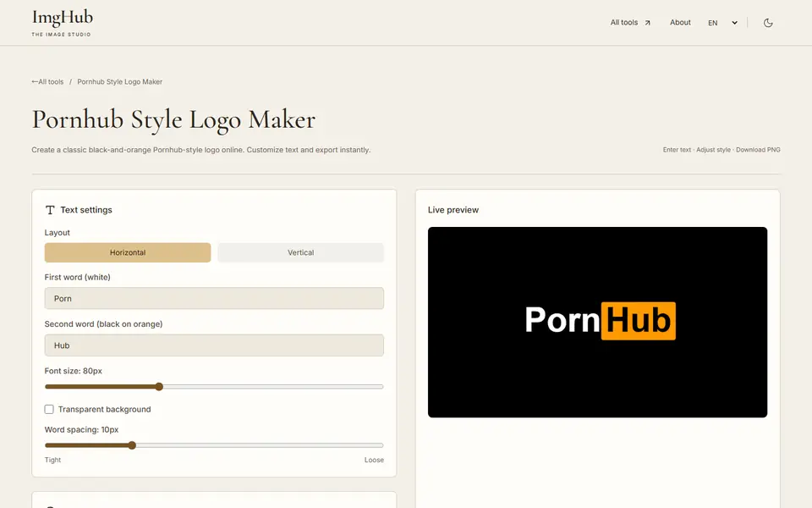Click the 'Loose' spacing label
This screenshot has height=508, width=812.
pyautogui.click(x=374, y=460)
